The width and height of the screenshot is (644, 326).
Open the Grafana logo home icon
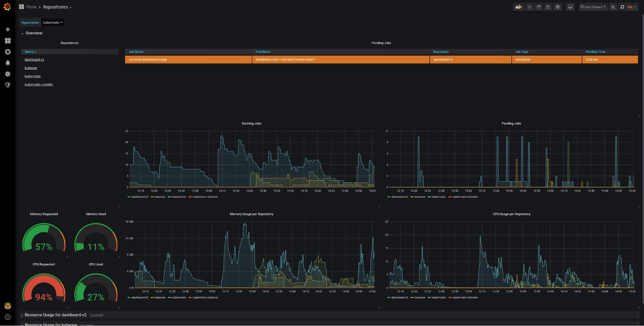7,7
